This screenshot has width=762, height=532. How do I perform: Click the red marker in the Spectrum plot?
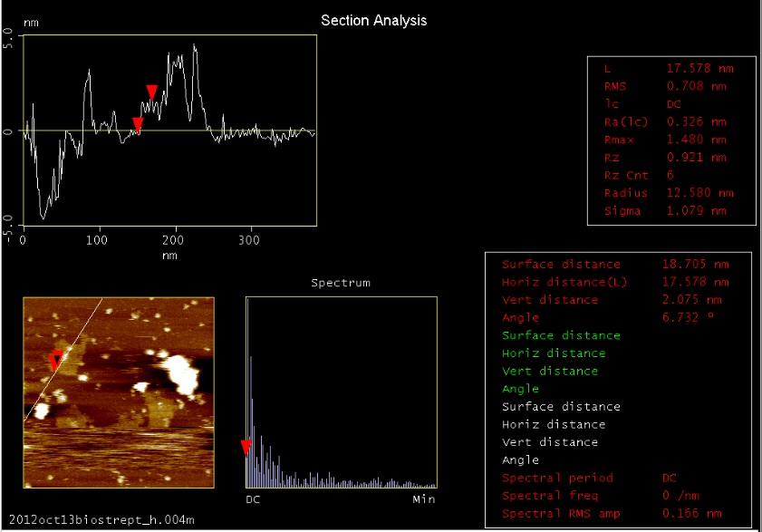(246, 447)
